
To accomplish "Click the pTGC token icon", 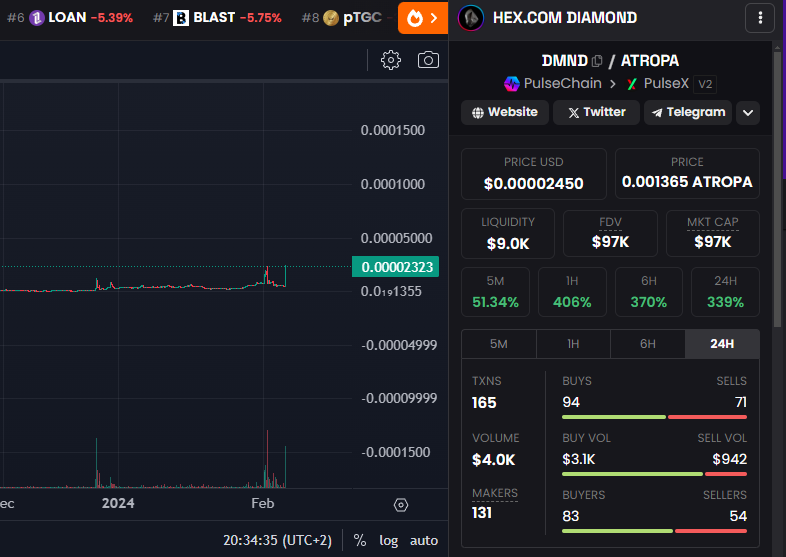I will point(331,18).
